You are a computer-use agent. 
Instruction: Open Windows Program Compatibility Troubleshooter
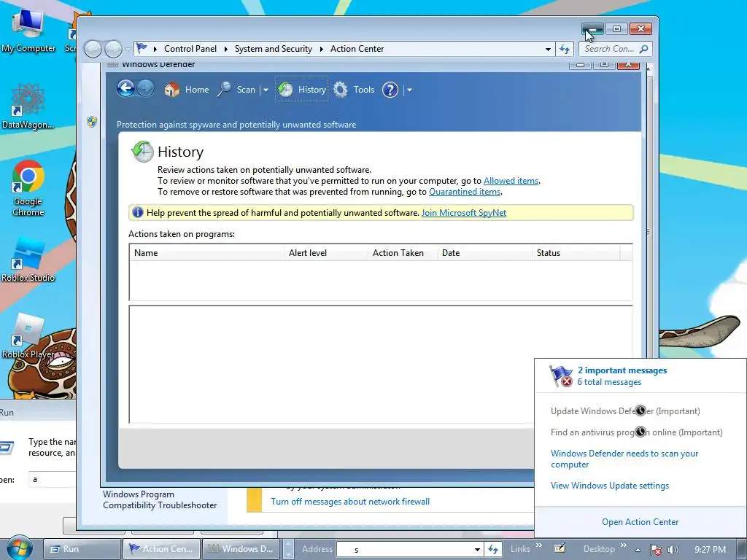[x=160, y=499]
